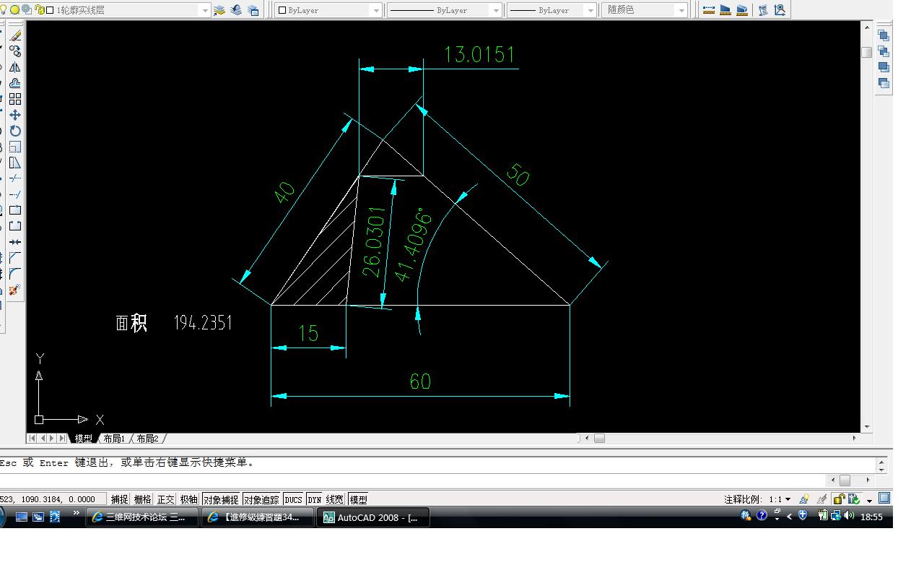Select the Chamfer tool
Image resolution: width=924 pixels, height=578 pixels.
point(15,258)
